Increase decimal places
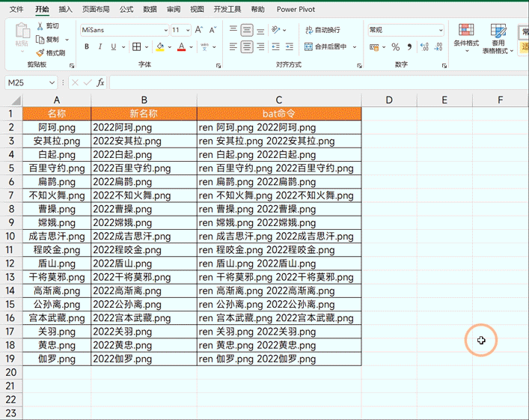 424,47
